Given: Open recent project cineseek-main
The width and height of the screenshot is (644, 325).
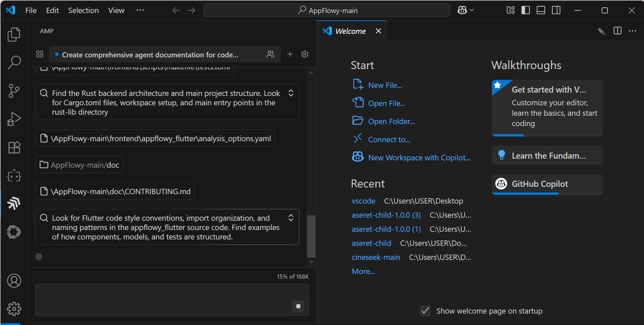Looking at the screenshot, I should (376, 257).
